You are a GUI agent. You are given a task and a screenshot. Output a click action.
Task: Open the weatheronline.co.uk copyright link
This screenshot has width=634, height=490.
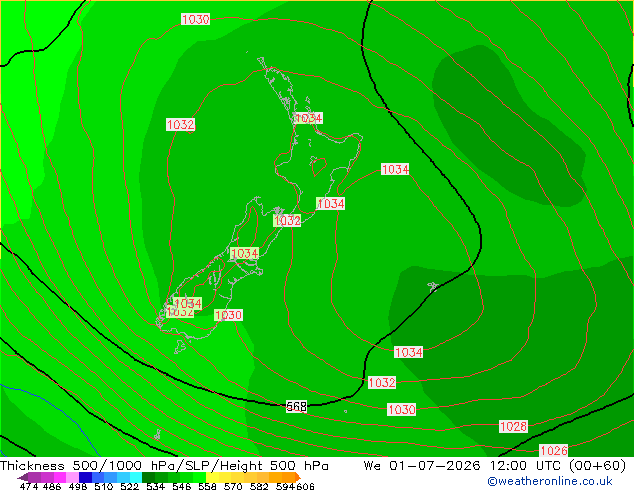coord(550,481)
